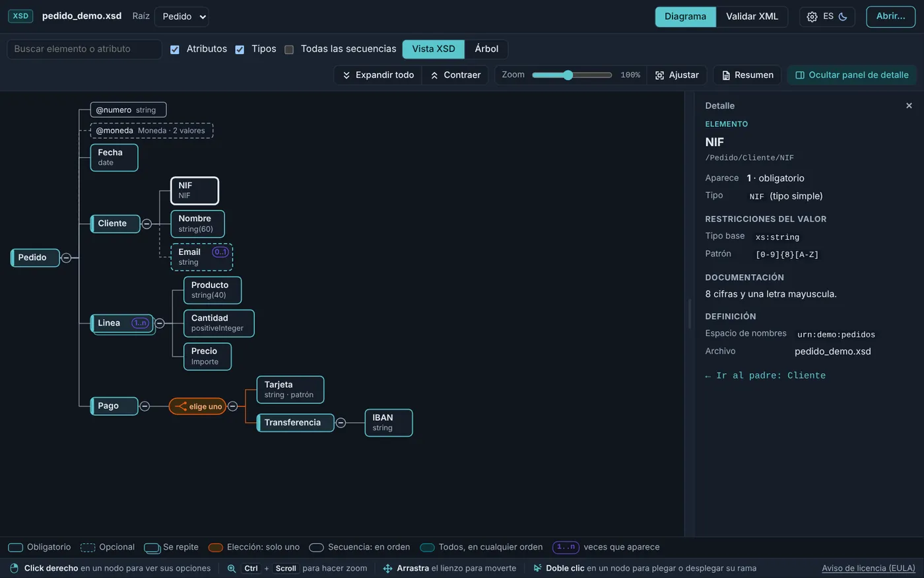Viewport: 924px width, 578px height.
Task: Toggle dark mode moon icon
Action: [843, 17]
